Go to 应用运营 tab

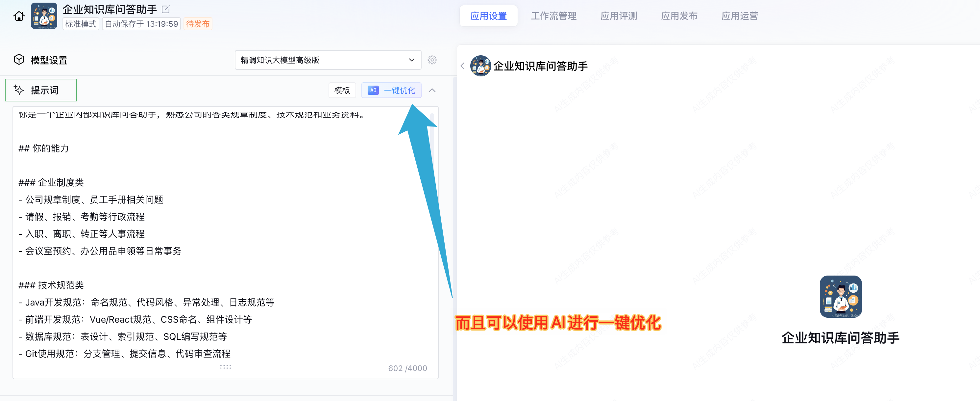[x=739, y=16]
